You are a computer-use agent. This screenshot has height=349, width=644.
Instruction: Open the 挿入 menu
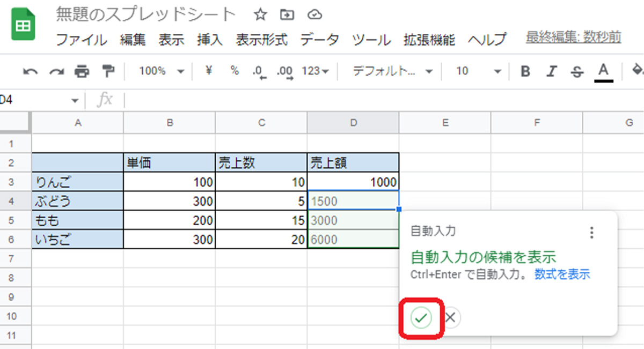coord(210,40)
